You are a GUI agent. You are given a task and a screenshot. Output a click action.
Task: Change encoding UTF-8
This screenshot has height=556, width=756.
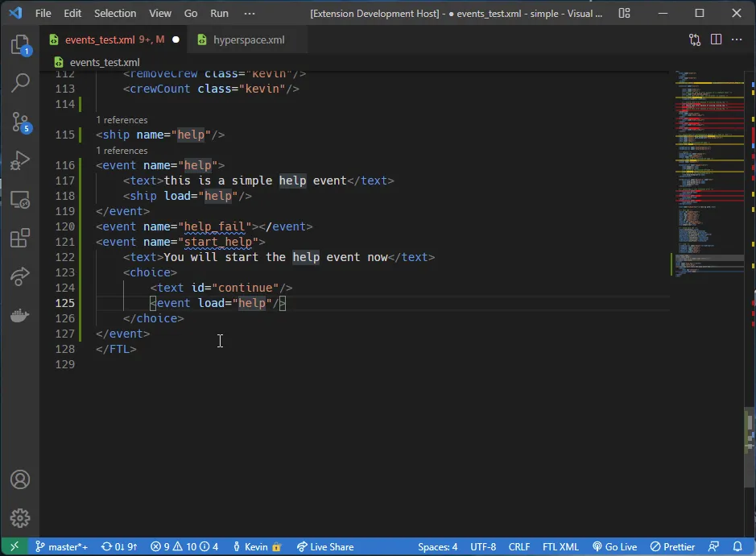(x=482, y=546)
